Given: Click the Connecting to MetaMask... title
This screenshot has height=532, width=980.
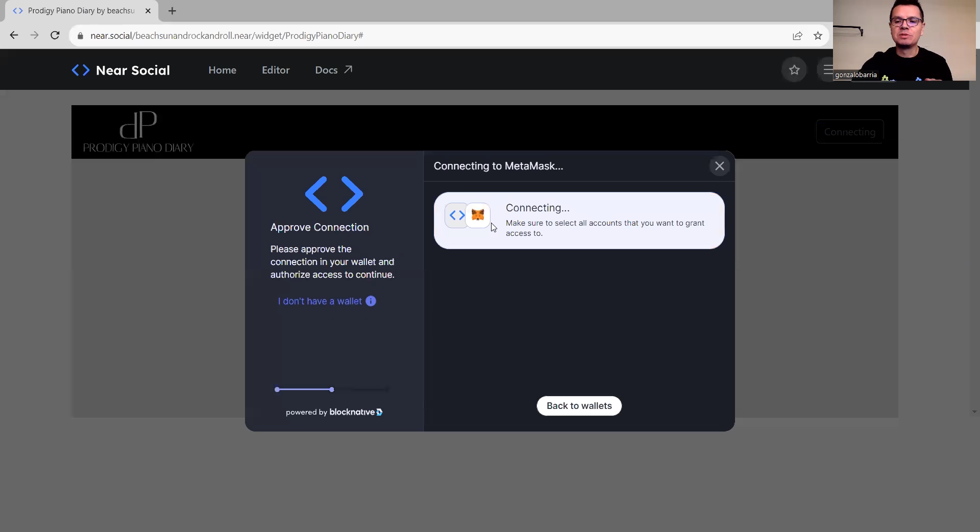Looking at the screenshot, I should [x=498, y=166].
